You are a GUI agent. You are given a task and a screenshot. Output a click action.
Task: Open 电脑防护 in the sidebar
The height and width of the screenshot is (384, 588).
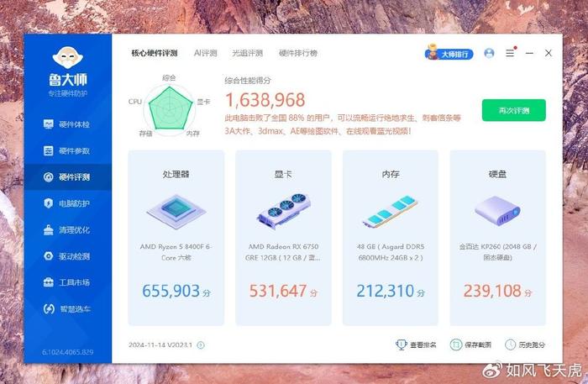pos(67,203)
